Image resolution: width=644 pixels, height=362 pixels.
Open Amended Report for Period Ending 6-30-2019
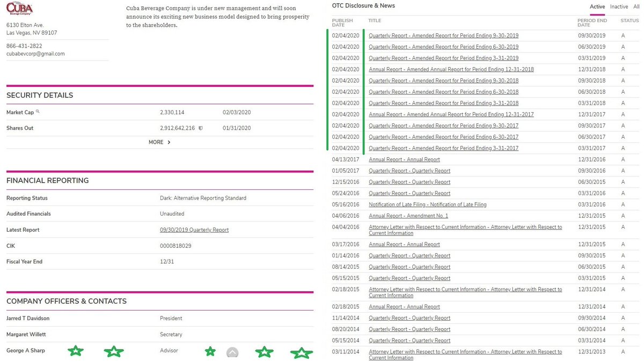coord(443,47)
